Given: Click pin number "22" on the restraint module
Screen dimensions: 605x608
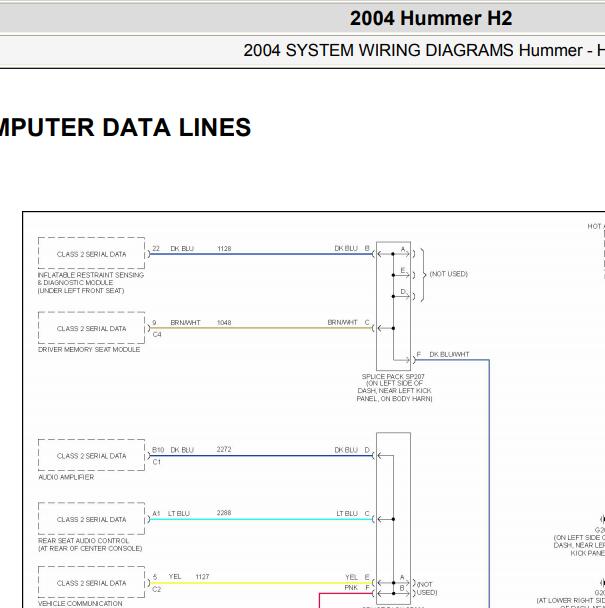Looking at the screenshot, I should [x=156, y=249].
